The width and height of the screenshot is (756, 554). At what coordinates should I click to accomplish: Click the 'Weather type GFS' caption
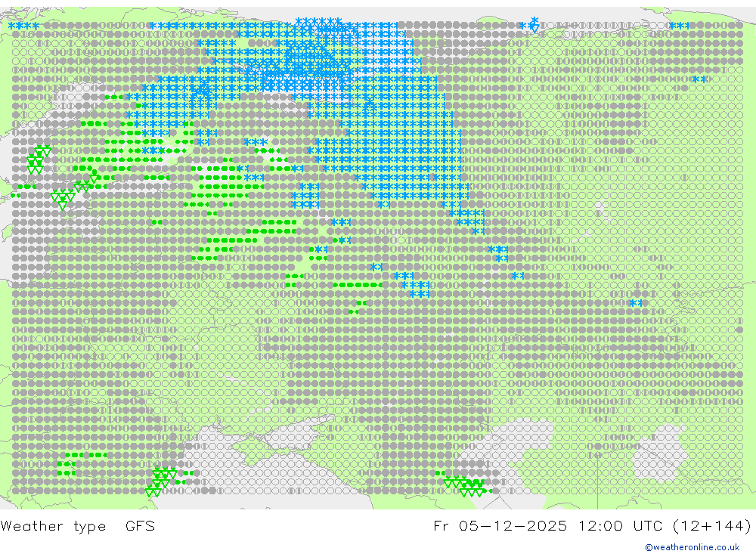[78, 526]
